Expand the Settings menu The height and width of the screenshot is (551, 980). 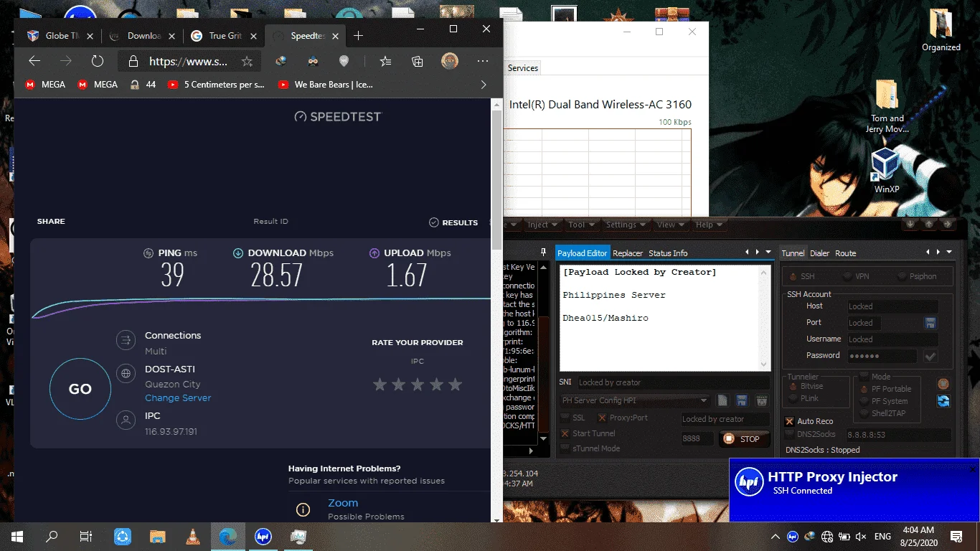point(626,225)
